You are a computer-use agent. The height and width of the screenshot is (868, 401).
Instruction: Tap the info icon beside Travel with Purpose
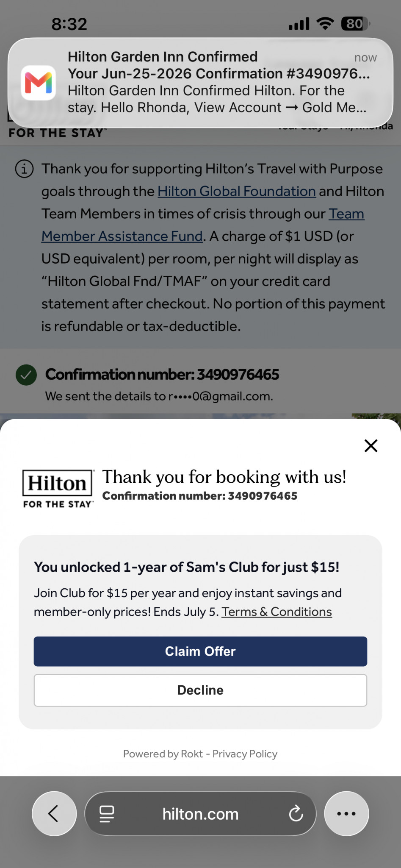[24, 169]
